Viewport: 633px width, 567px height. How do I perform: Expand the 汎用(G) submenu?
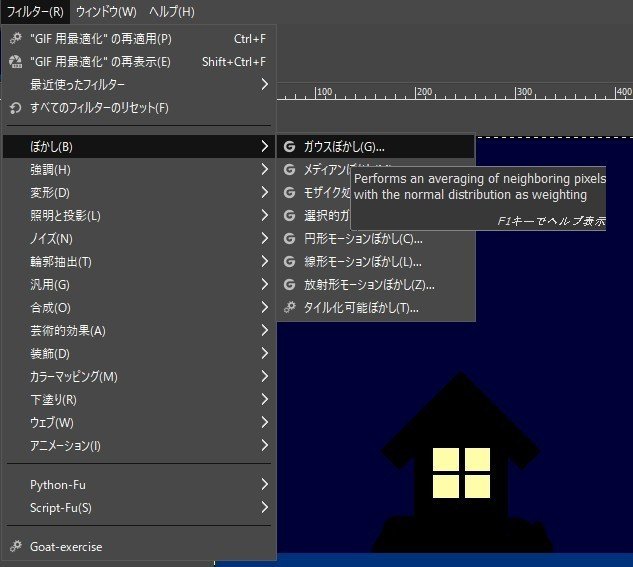(x=139, y=285)
